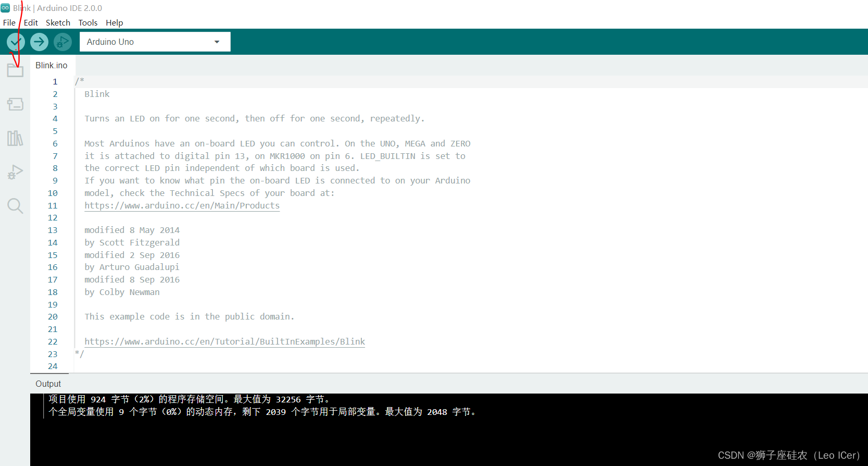Select the Blink.ino editor tab
Viewport: 868px width, 466px height.
52,65
